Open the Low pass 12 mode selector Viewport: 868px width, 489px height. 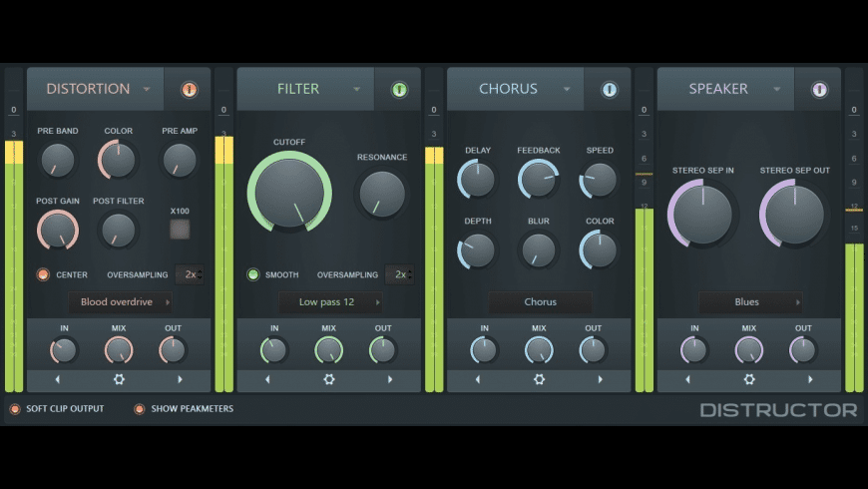pyautogui.click(x=330, y=301)
